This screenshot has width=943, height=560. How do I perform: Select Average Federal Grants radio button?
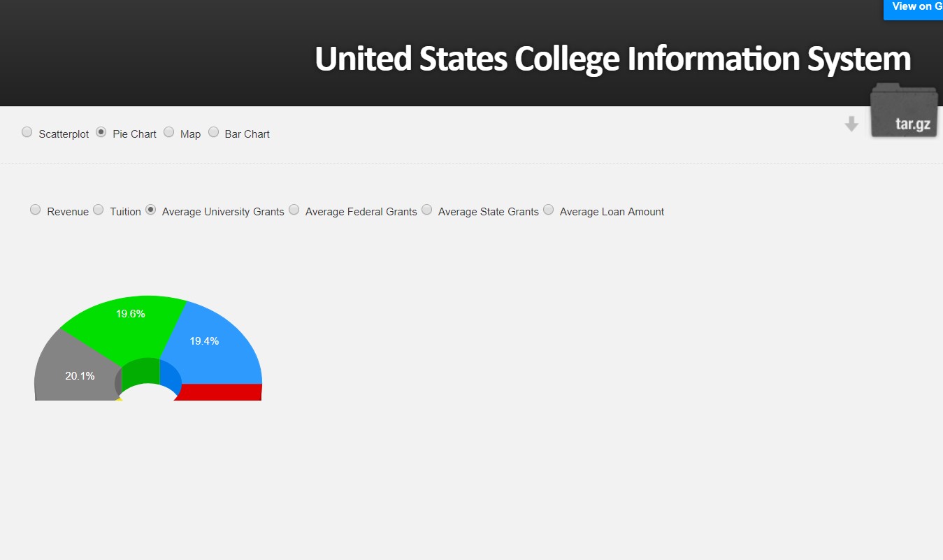tap(294, 210)
